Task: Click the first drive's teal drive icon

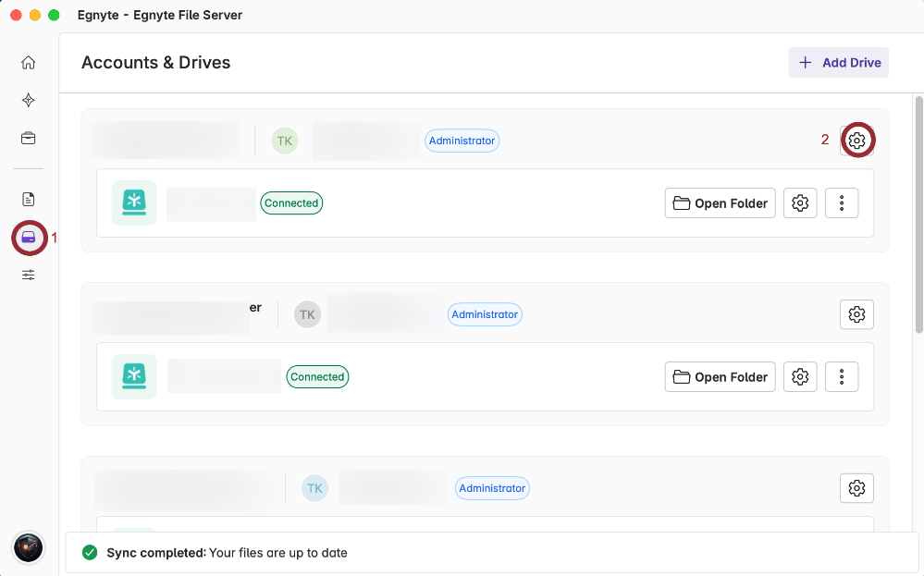Action: [134, 202]
